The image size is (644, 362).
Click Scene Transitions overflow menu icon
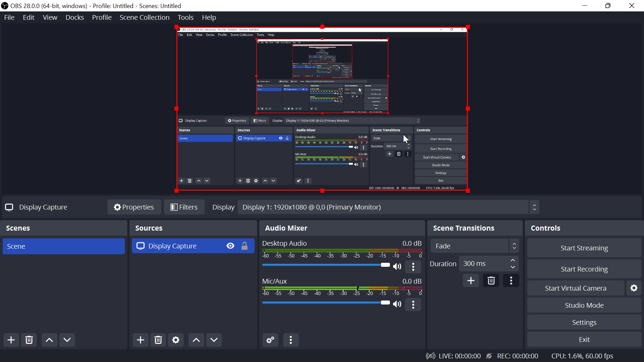tap(511, 281)
